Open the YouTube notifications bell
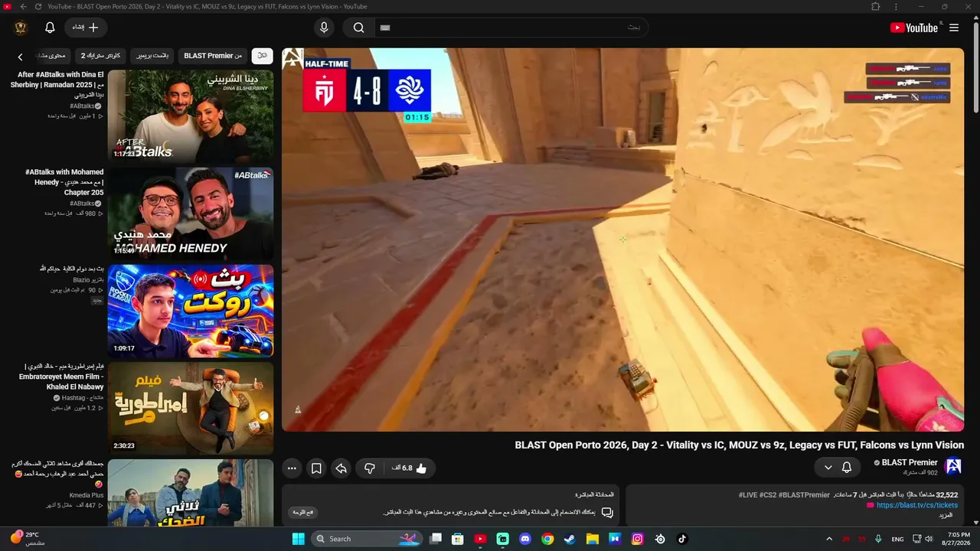 tap(50, 28)
